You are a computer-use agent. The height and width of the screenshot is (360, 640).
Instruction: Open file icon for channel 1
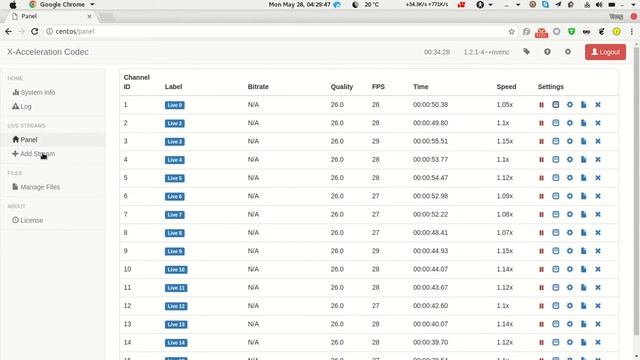[x=584, y=104]
